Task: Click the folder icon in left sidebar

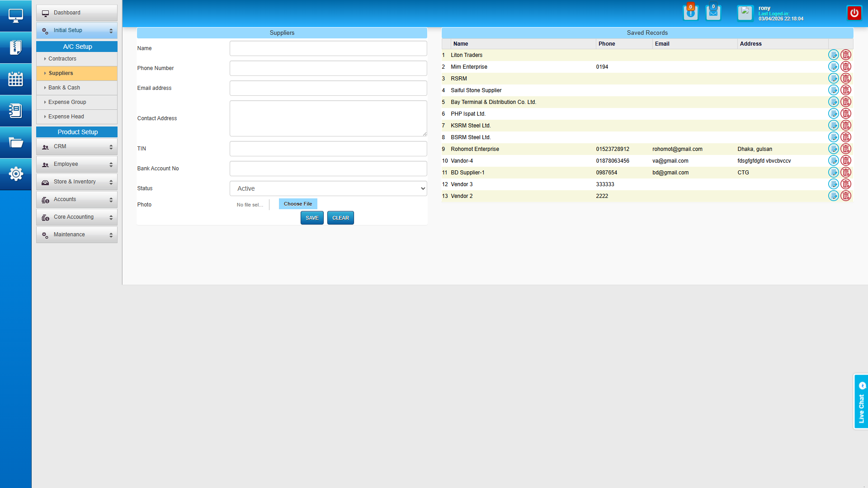Action: point(16,143)
